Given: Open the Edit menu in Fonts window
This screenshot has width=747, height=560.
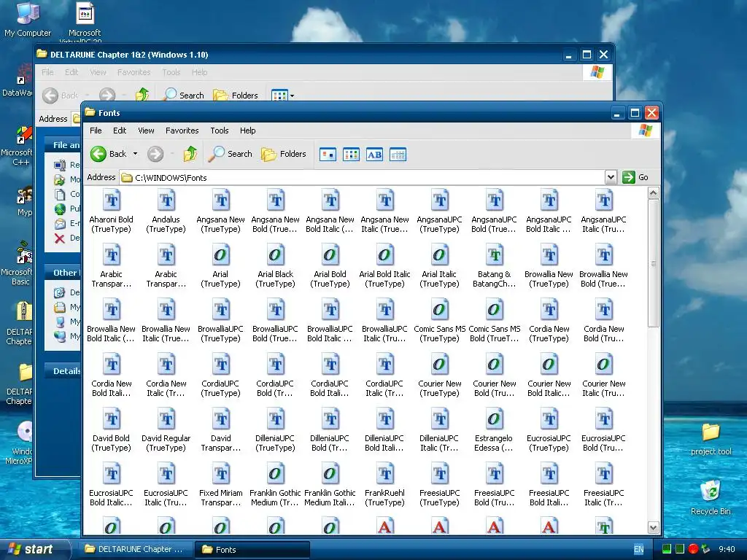Looking at the screenshot, I should coord(120,131).
